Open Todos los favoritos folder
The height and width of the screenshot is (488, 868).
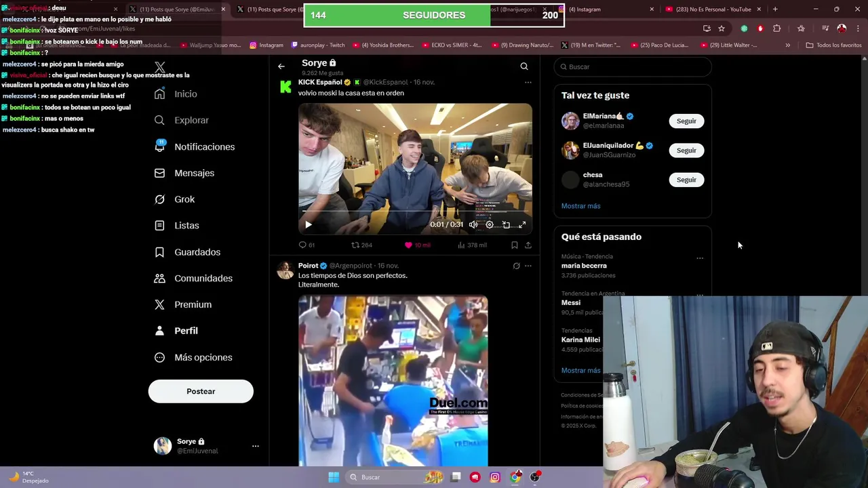[833, 45]
